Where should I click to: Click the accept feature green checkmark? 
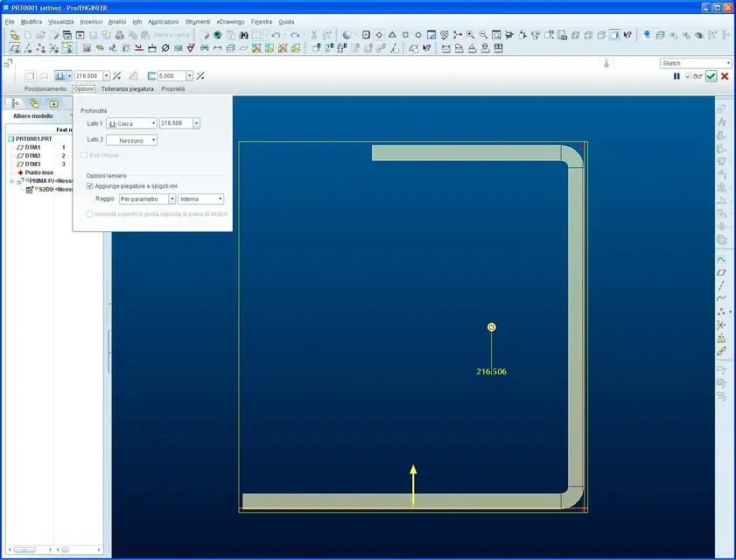pyautogui.click(x=711, y=76)
